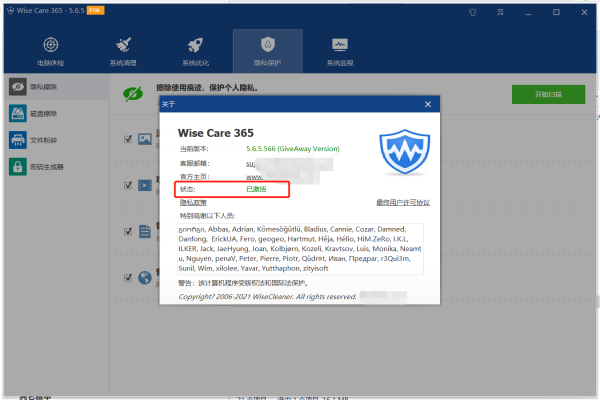Open the 最终用户许可协议 EULA link
Viewport: 600px width, 400px height.
click(403, 202)
